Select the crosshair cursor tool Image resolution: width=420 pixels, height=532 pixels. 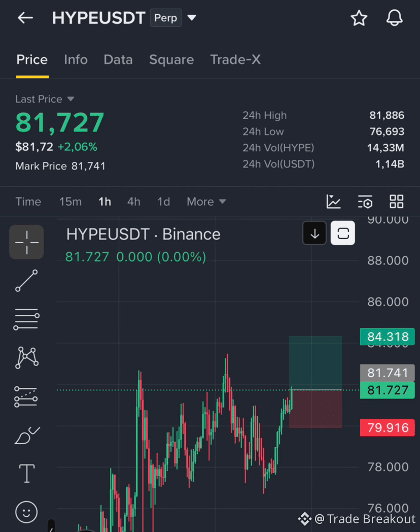pos(26,242)
